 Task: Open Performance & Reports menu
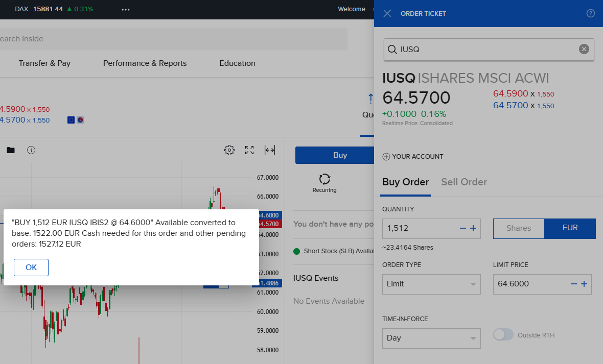(145, 63)
